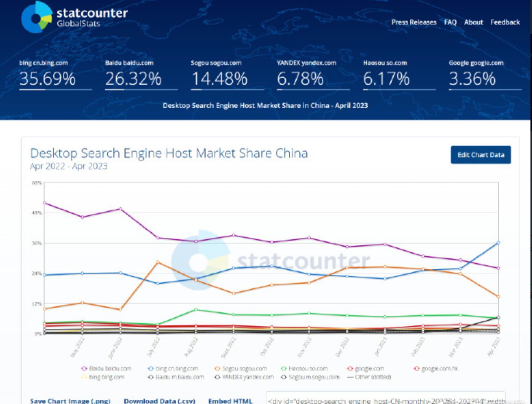The image size is (532, 404).
Task: Toggle the Sogou m.sogou.com legend series
Action: [x=310, y=377]
